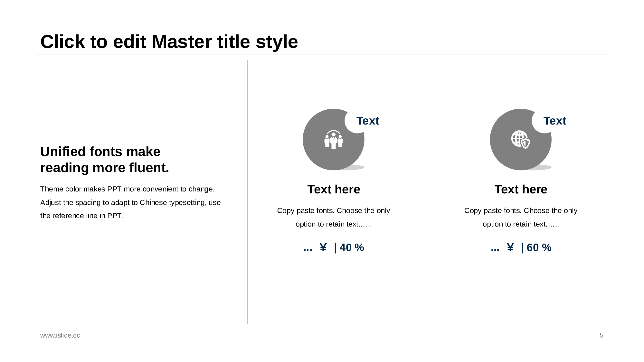Click the 'Theme color makes PPT' paragraph
Screen dimensions: 644x362
(130, 202)
